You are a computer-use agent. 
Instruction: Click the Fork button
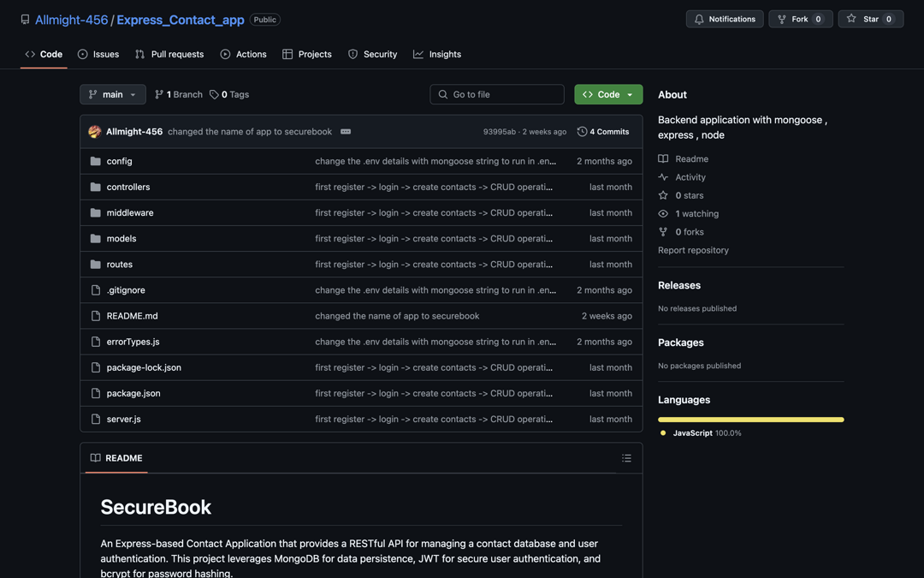[x=800, y=19]
